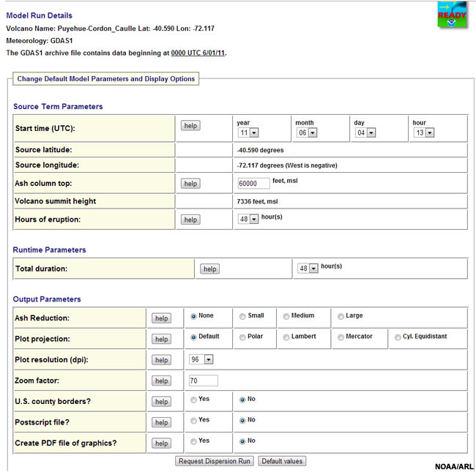Choose Cyl. Equidistant plot projection

coord(398,337)
